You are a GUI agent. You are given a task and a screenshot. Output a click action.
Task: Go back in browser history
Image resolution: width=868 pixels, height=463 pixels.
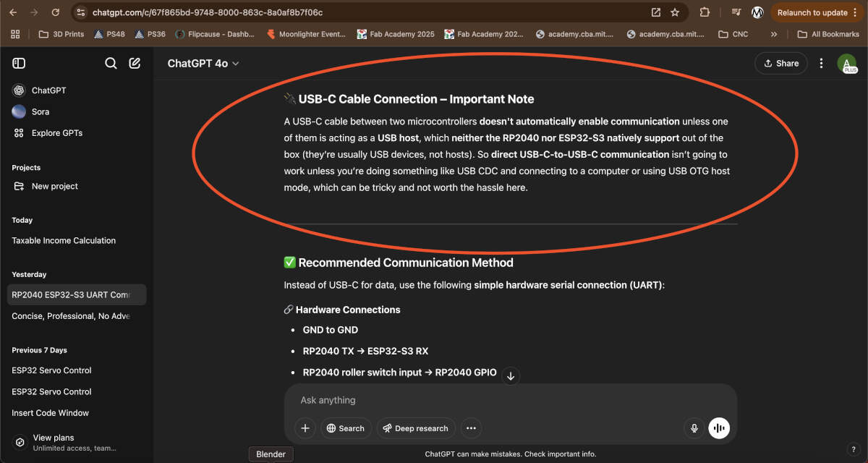(x=14, y=12)
